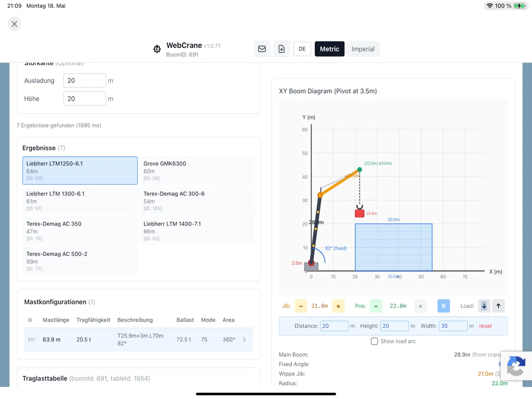Click the WebCrane logo icon
Image resolution: width=532 pixels, height=399 pixels.
pos(157,49)
